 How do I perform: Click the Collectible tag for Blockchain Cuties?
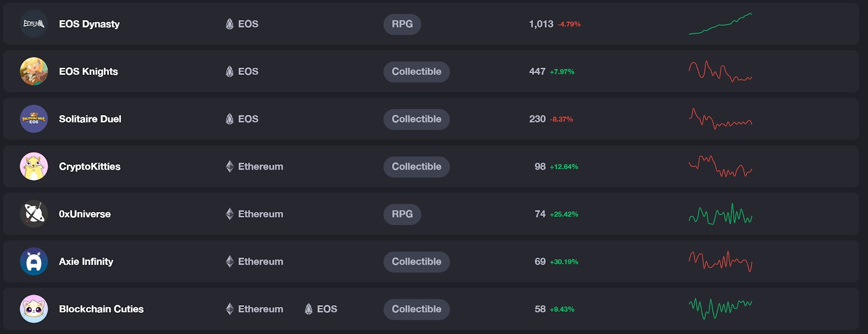[x=416, y=309]
